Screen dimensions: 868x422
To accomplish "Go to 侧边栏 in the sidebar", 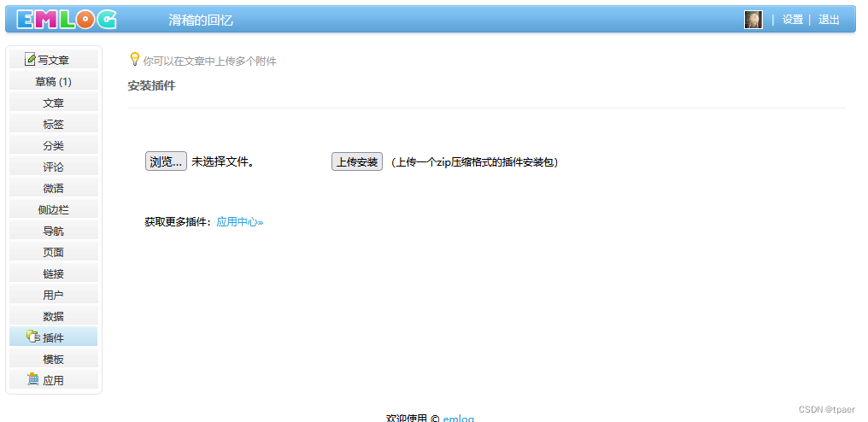I will (x=54, y=209).
